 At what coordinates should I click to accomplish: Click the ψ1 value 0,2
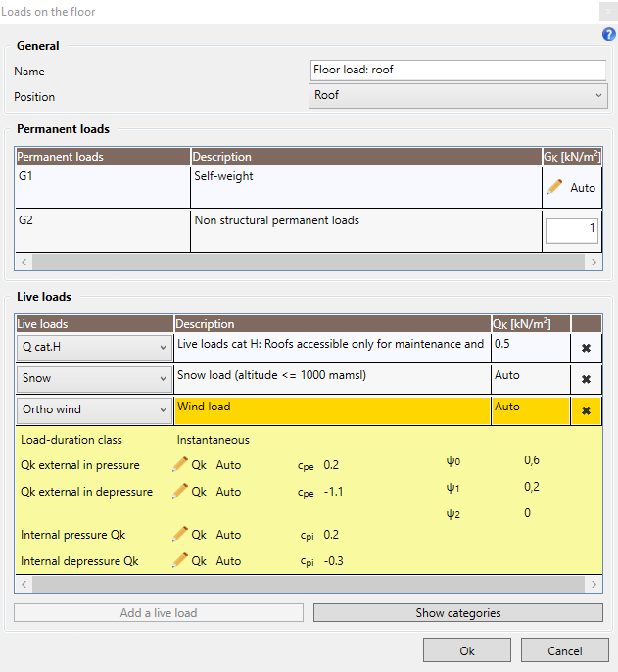(x=532, y=487)
